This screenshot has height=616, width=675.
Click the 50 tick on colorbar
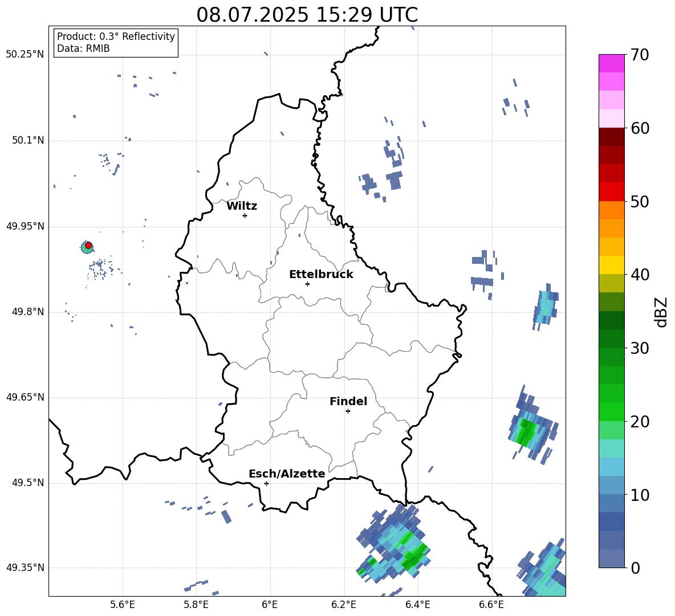click(639, 202)
